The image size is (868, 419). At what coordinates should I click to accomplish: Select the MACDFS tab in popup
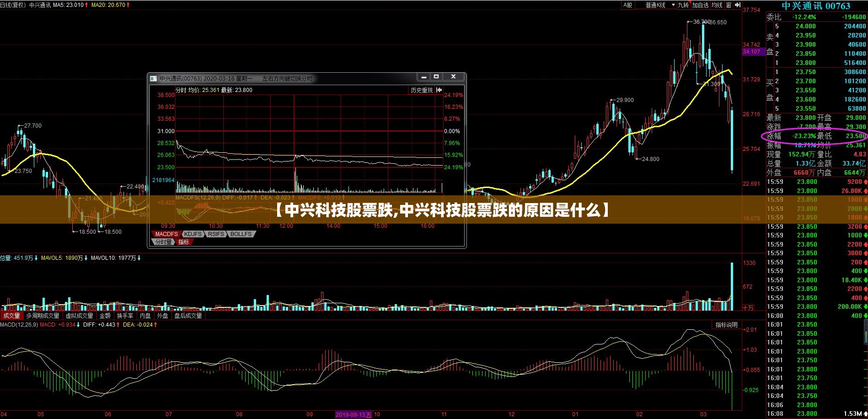tap(166, 234)
